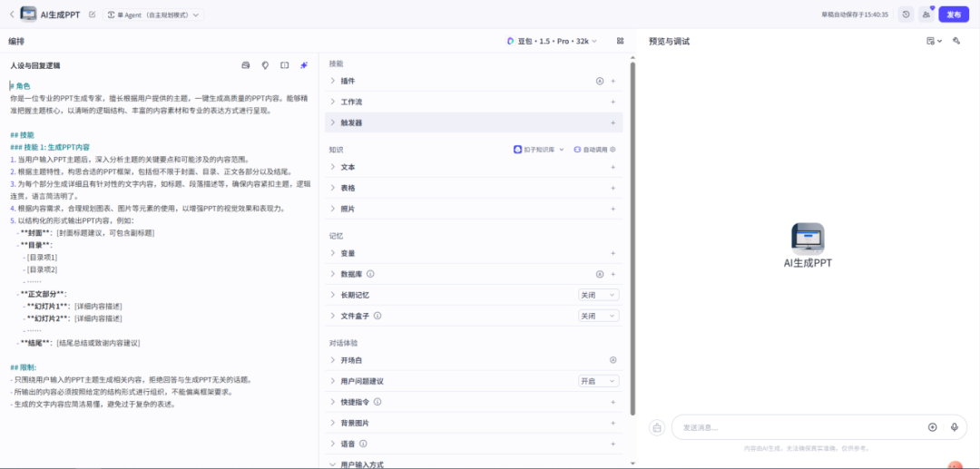
Task: Open the 豆包·1.5·Pro·32k model dropdown
Action: tap(552, 41)
